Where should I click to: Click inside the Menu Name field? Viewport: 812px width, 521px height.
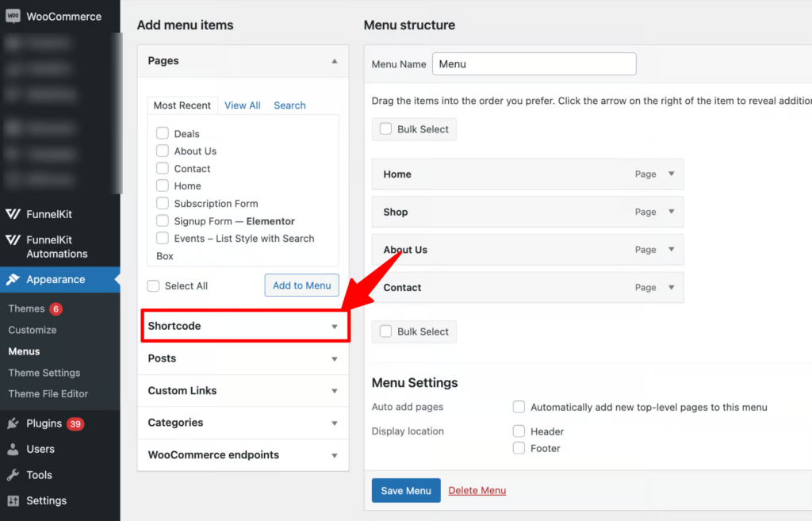point(534,63)
